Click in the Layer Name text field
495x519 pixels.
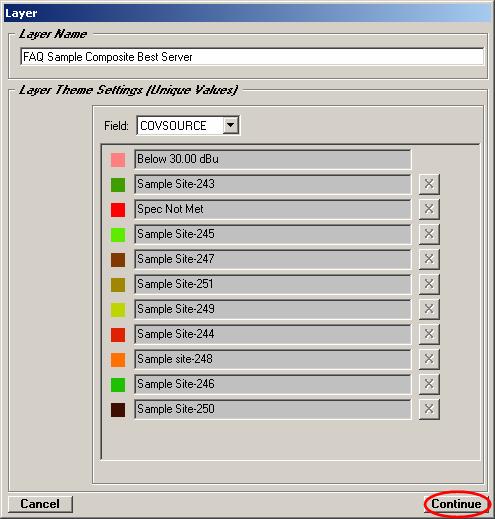coord(252,57)
